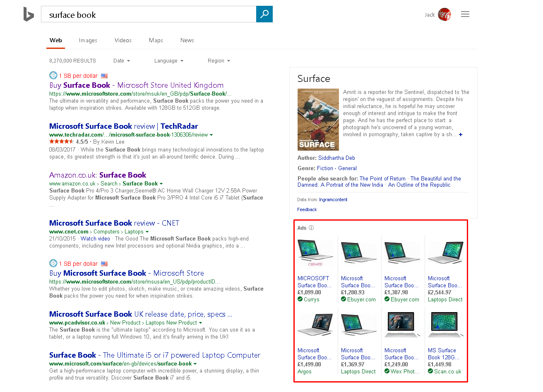This screenshot has height=392, width=543.
Task: Open the hamburger menu icon
Action: 465,14
